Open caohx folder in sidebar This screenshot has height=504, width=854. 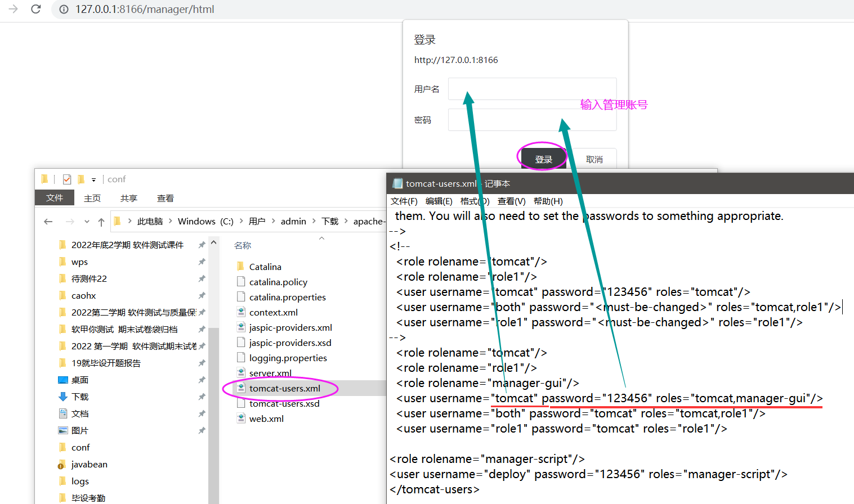coord(83,295)
